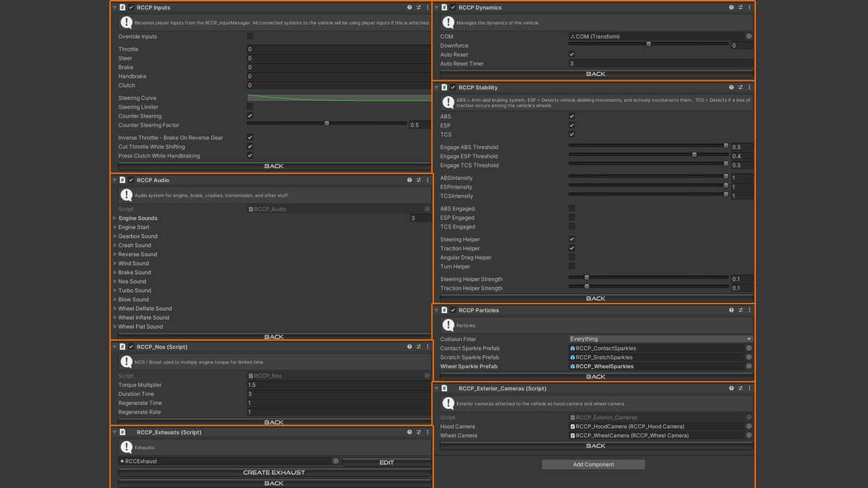The width and height of the screenshot is (868, 488).
Task: Uncheck Cut Throttle While Shifting
Action: pyautogui.click(x=250, y=147)
